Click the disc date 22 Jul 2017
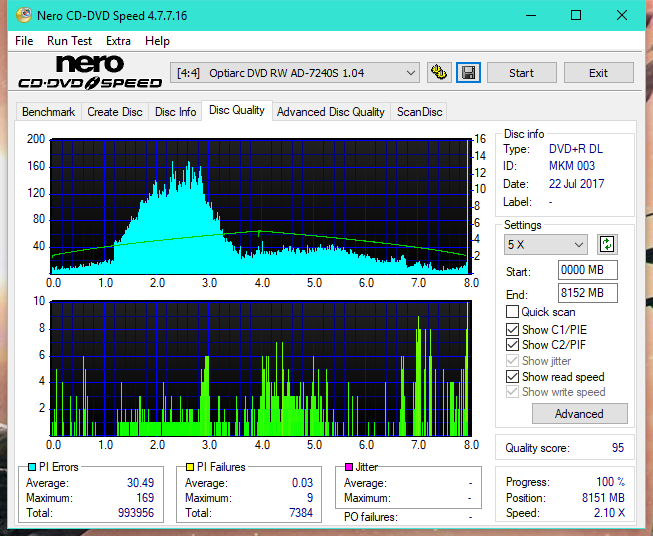 click(x=576, y=184)
